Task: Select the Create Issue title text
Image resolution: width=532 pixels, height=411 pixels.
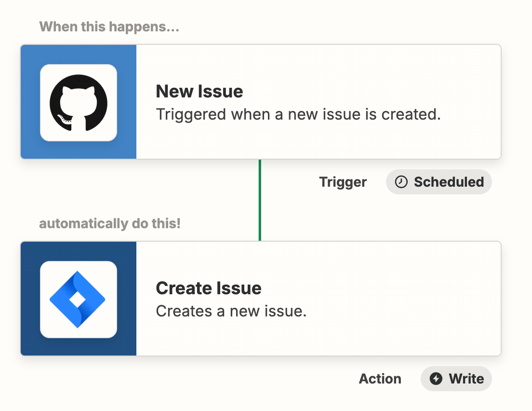Action: tap(209, 288)
